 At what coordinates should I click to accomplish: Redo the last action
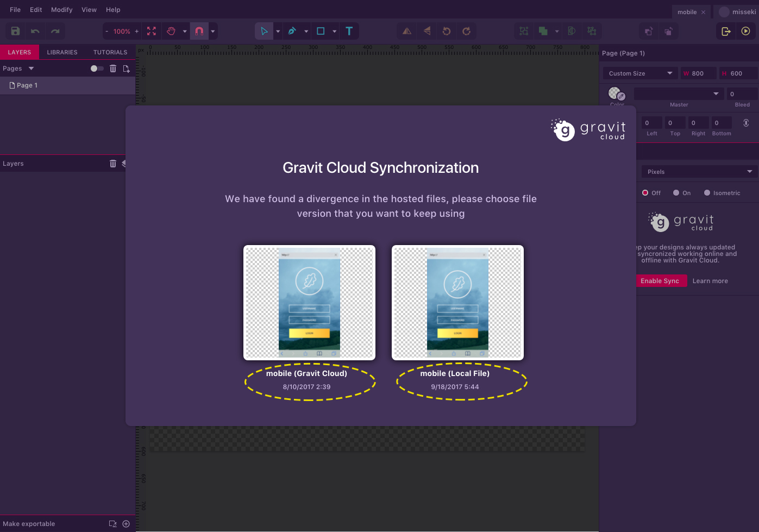55,31
